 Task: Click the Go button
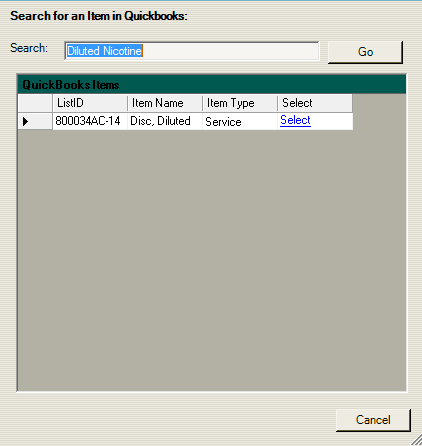365,52
